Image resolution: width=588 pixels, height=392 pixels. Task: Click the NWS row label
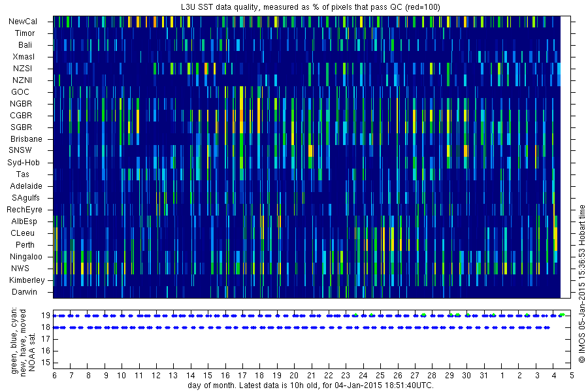click(x=20, y=269)
